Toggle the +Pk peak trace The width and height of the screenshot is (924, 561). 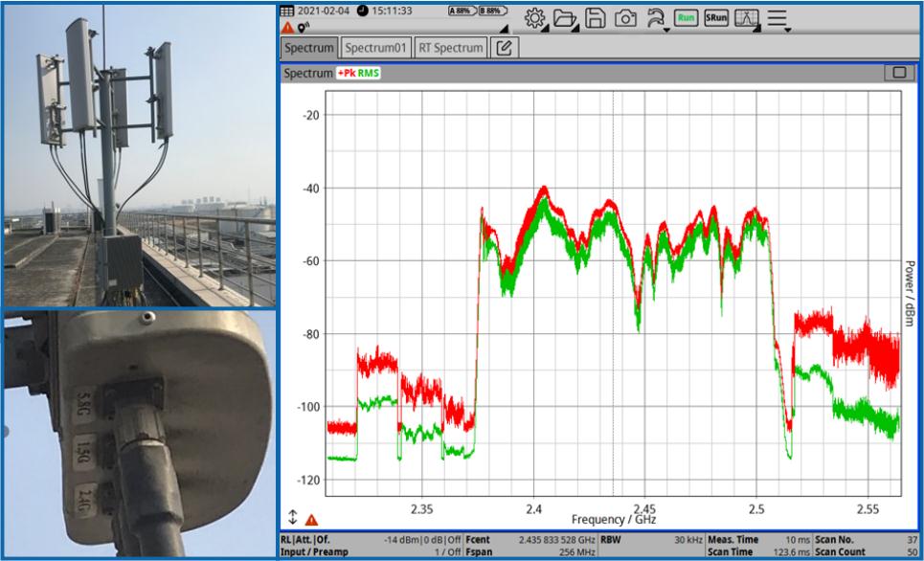(x=346, y=73)
